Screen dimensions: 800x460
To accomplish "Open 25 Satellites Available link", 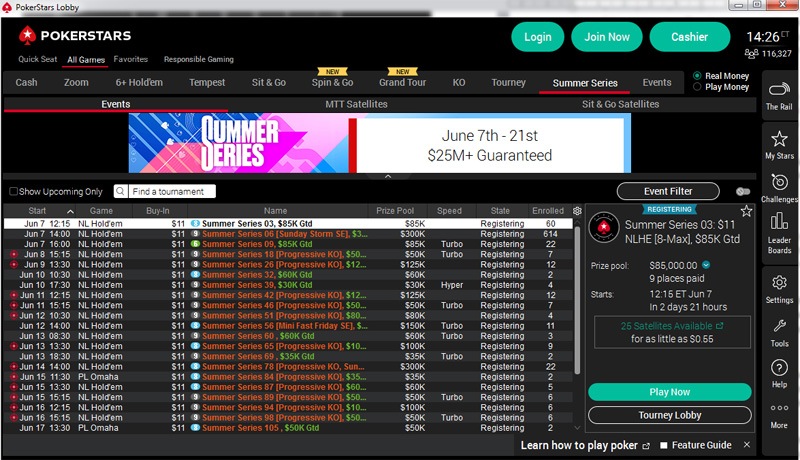I will [x=672, y=326].
